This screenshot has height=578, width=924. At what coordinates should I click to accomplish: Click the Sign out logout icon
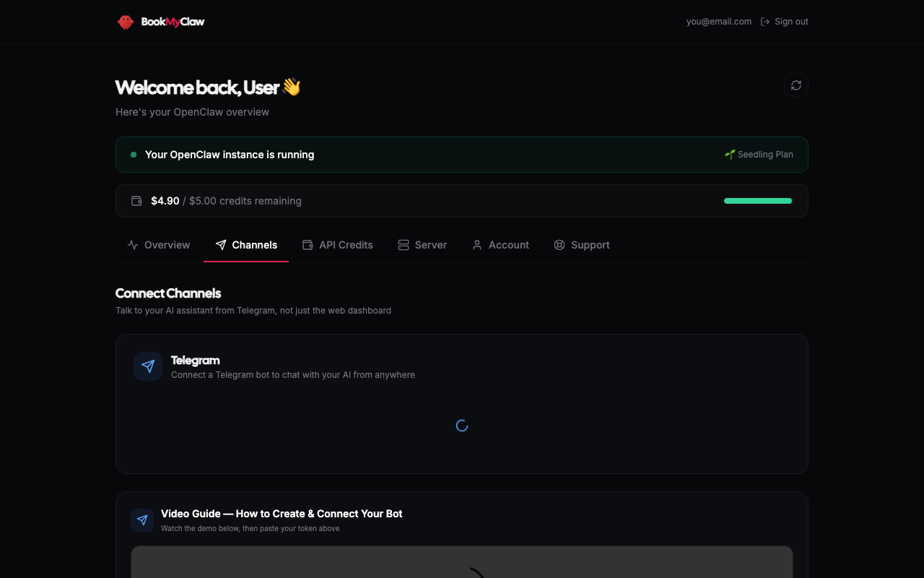tap(764, 21)
